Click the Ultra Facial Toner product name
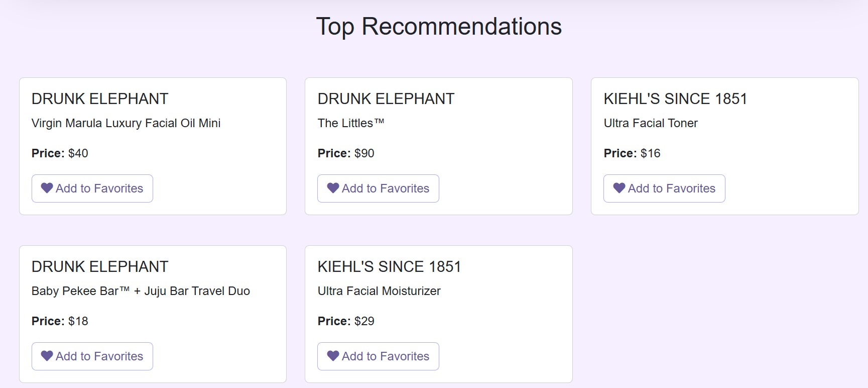Viewport: 868px width, 388px height. 651,123
